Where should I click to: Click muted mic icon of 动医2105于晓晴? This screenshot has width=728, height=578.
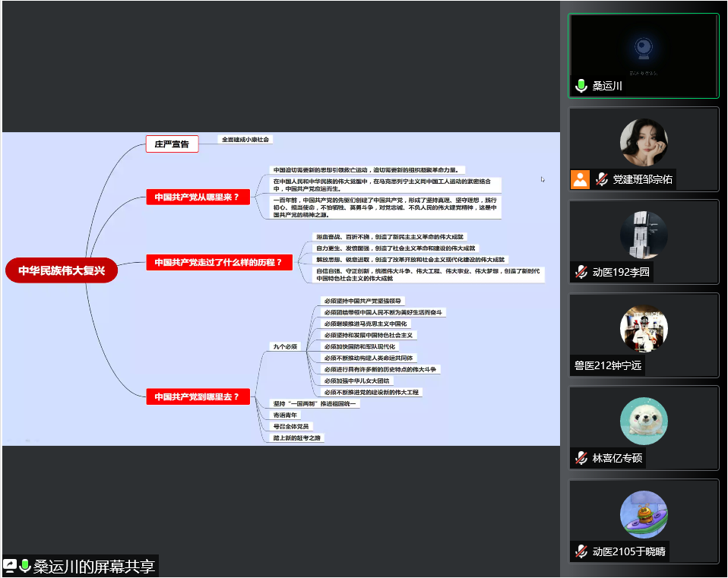coord(581,551)
